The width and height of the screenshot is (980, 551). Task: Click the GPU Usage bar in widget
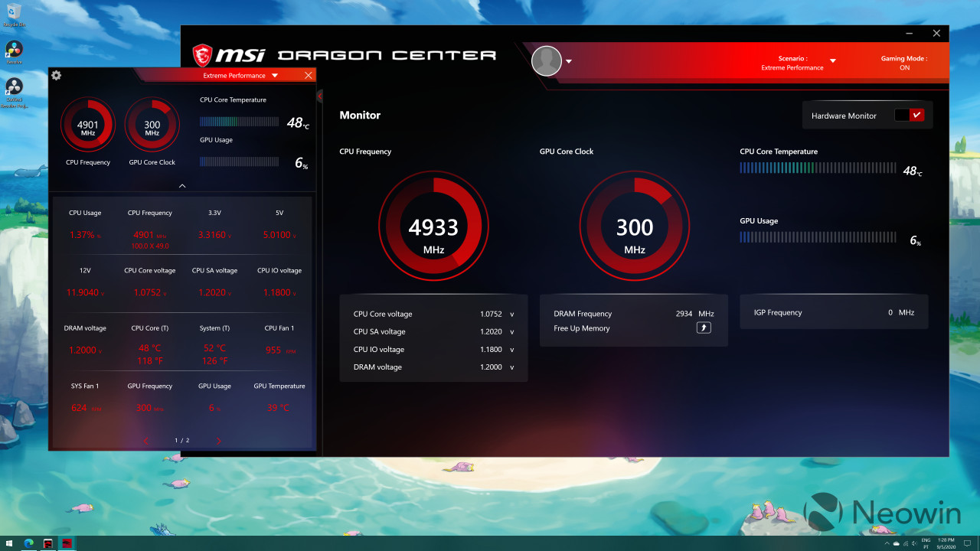click(240, 161)
